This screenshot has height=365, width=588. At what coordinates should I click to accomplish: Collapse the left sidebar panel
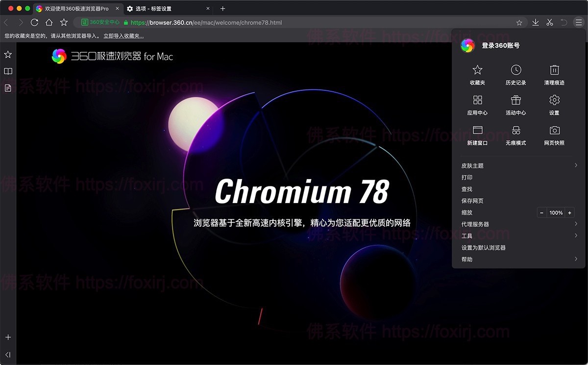(x=8, y=355)
